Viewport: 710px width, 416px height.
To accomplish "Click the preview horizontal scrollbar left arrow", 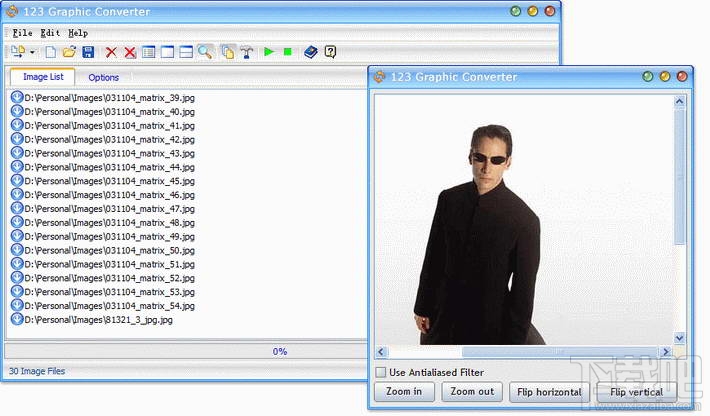I will click(381, 352).
